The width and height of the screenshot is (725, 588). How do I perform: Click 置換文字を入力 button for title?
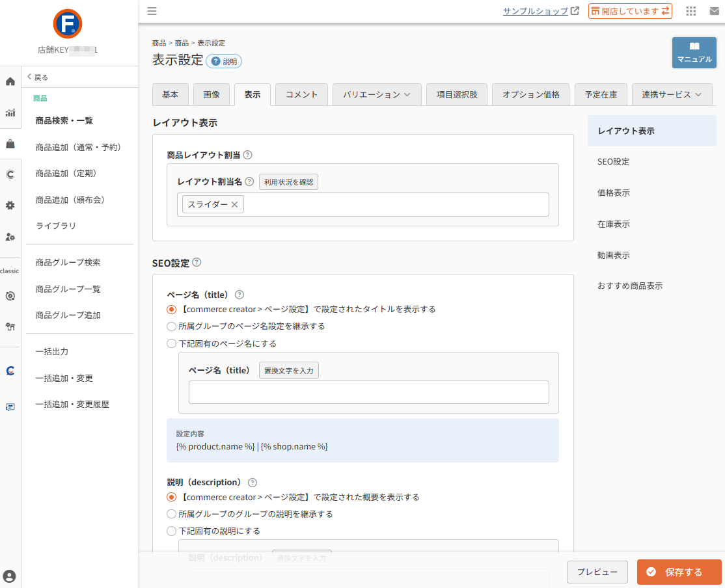(x=288, y=370)
